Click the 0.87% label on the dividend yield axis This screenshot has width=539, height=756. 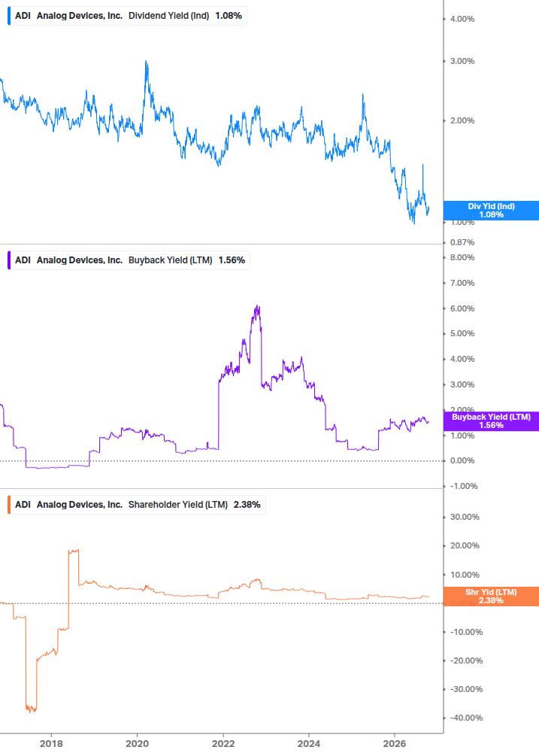click(x=462, y=242)
